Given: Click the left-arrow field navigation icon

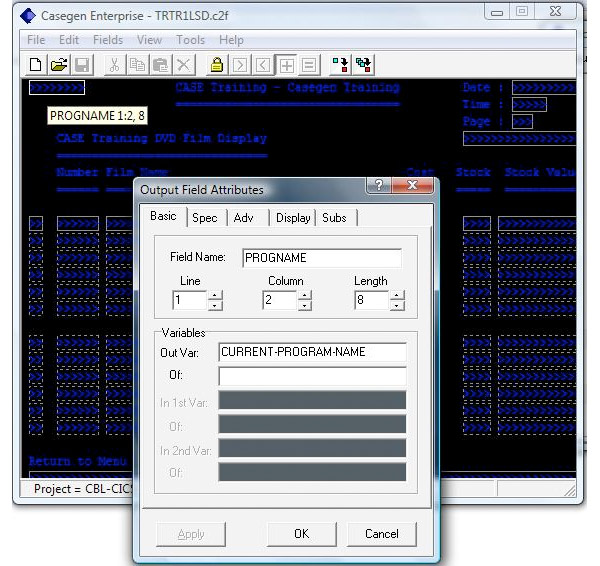Looking at the screenshot, I should [x=263, y=65].
